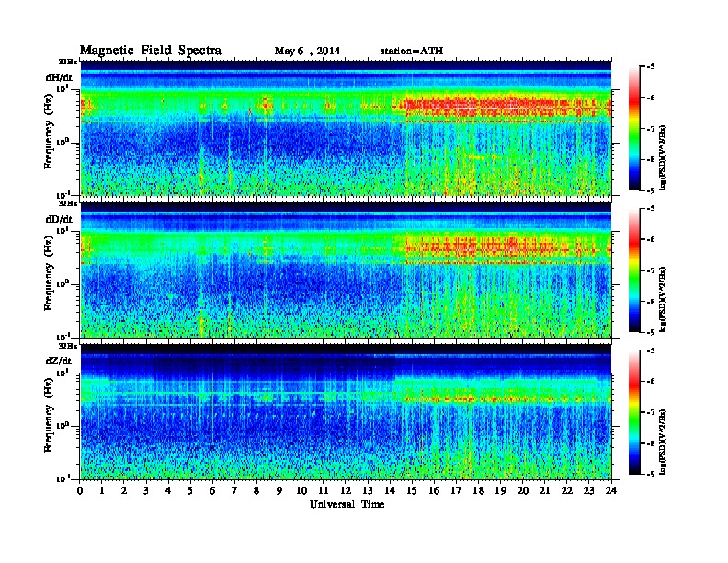
Task: Click the '6' hour tick label
Action: click(212, 490)
